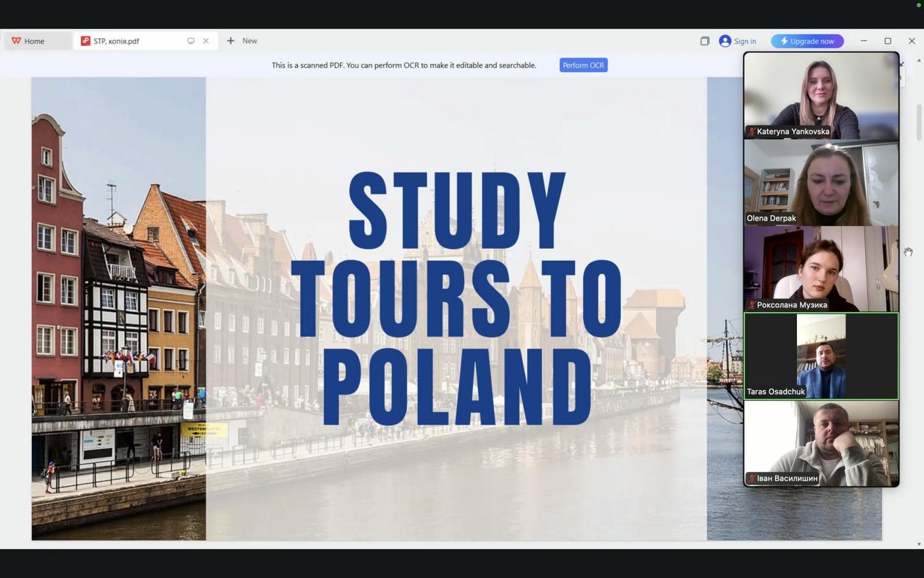Click the display icon on the PDF tab
Screen dimensions: 924x578
[x=191, y=41]
